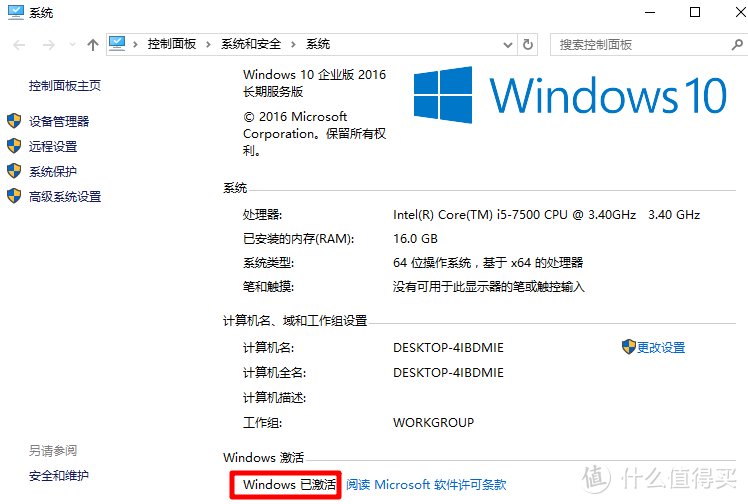
Task: Select 控制面板 breadcrumb item
Action: [172, 44]
